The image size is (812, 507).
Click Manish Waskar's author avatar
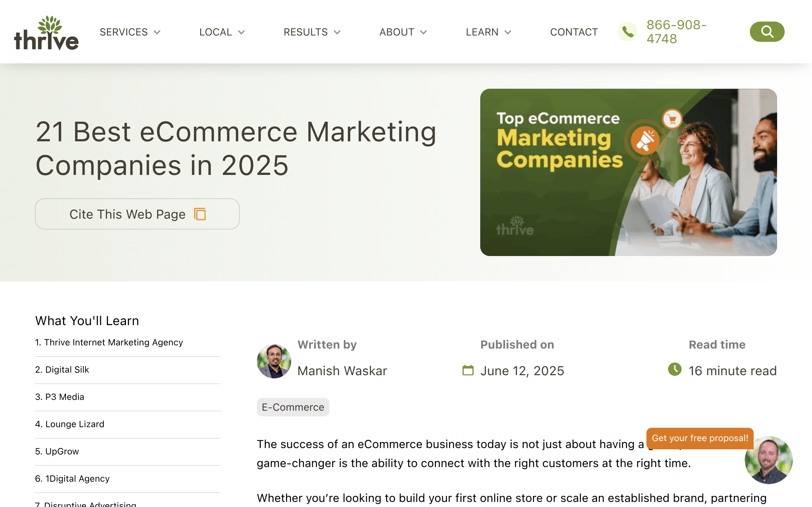point(274,361)
